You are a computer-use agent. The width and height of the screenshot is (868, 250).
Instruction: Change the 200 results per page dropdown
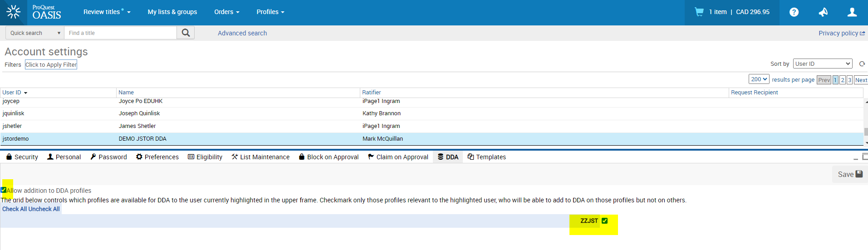point(759,79)
